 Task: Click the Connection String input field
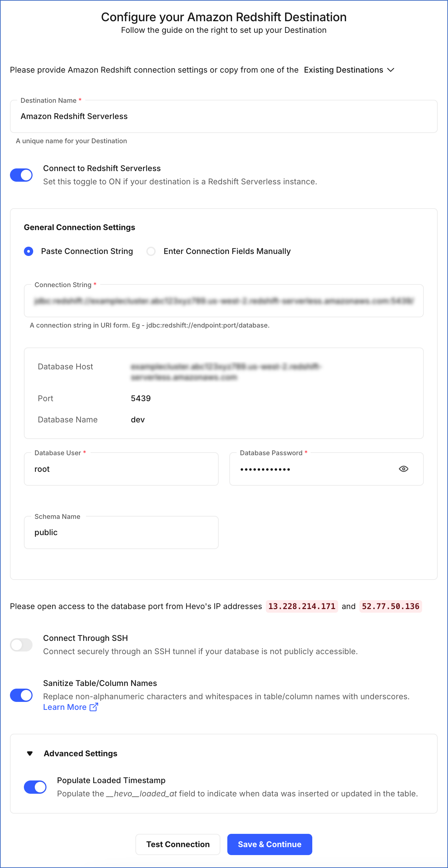[x=224, y=301]
